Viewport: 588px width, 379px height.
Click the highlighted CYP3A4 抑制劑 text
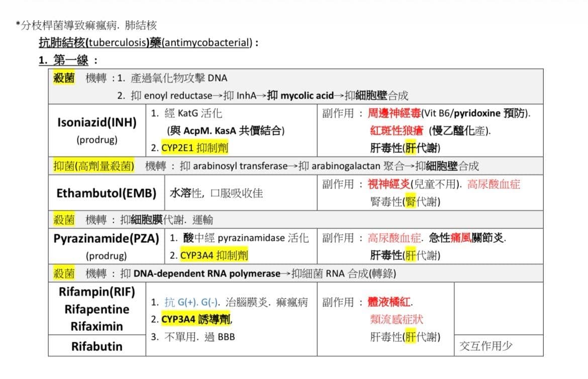[x=214, y=255]
